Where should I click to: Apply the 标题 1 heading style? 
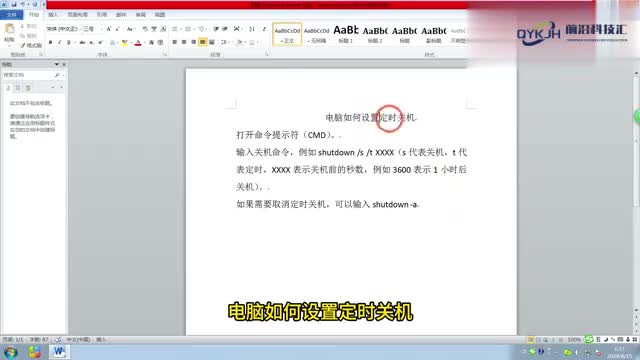coord(346,34)
